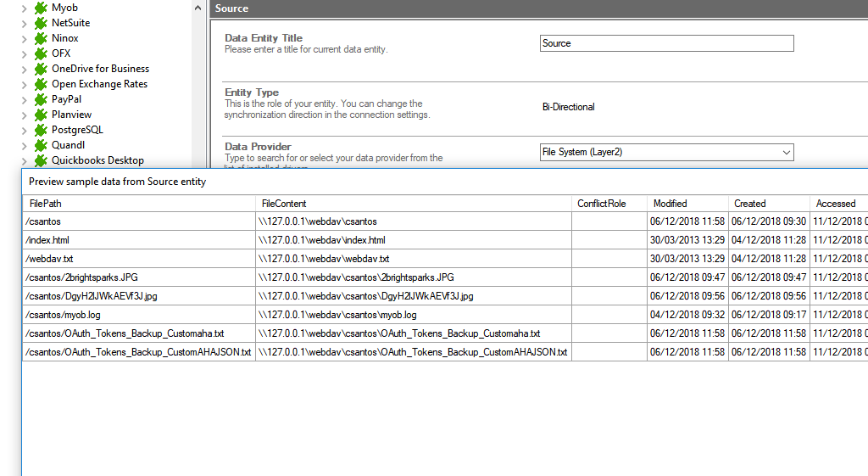The image size is (868, 476).
Task: Open the Data Provider dropdown
Action: [x=787, y=153]
